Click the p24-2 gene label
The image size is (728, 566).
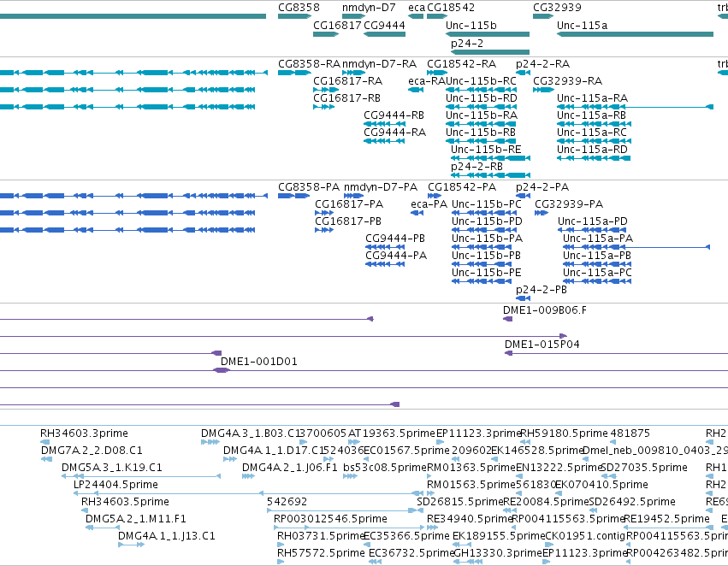pos(466,44)
